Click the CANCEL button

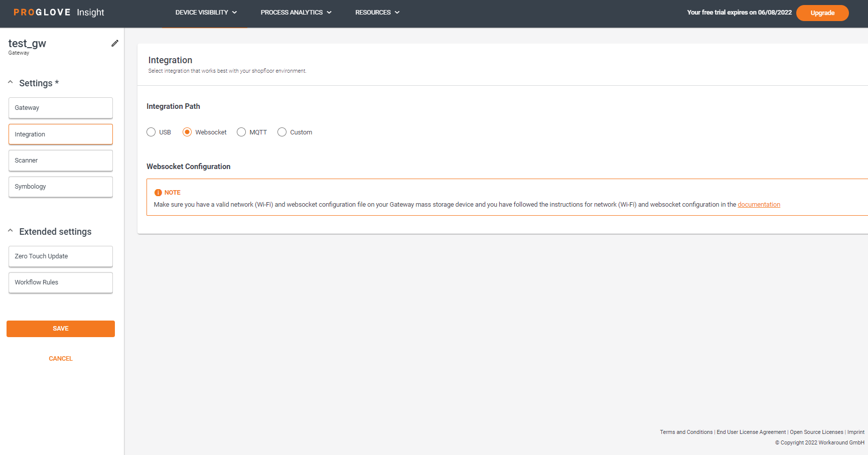(x=61, y=359)
